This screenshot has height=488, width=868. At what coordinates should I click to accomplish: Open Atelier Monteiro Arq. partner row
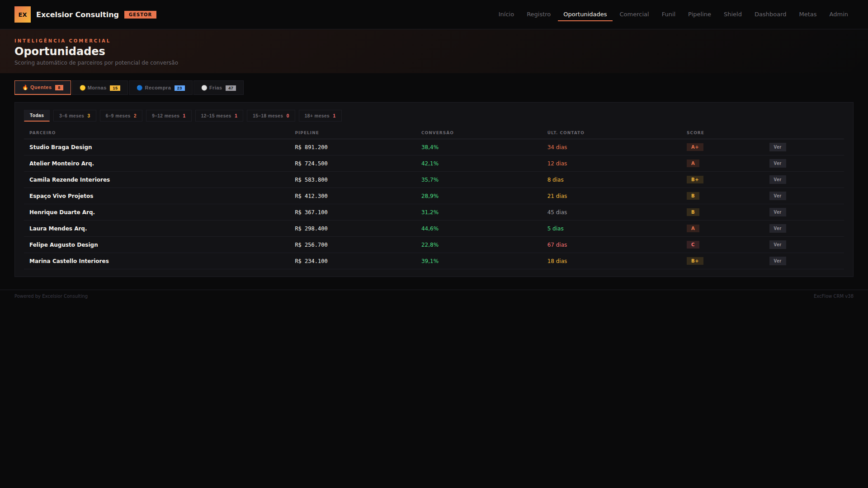(x=61, y=164)
